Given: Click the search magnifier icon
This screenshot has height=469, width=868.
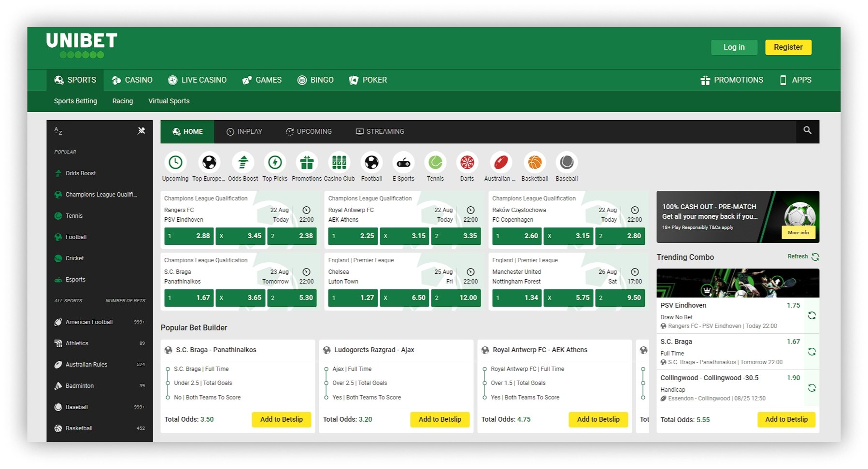Looking at the screenshot, I should pos(807,131).
